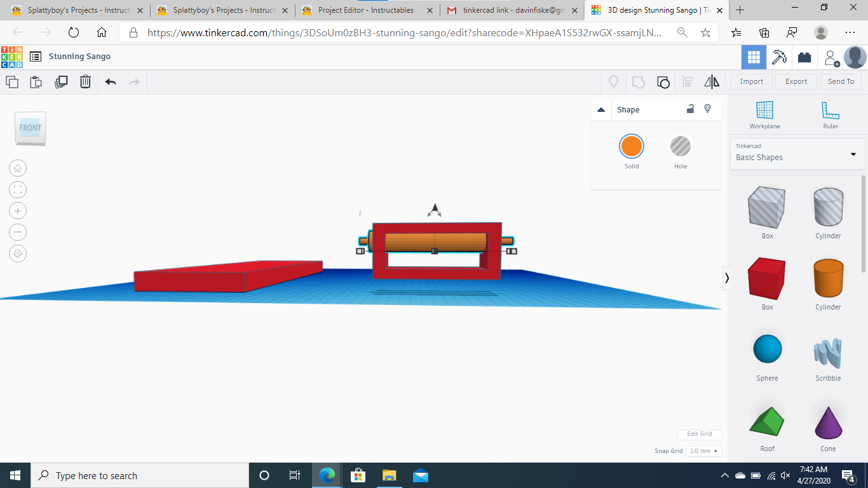Zoom out the viewport with minus icon
The image size is (868, 488).
18,232
